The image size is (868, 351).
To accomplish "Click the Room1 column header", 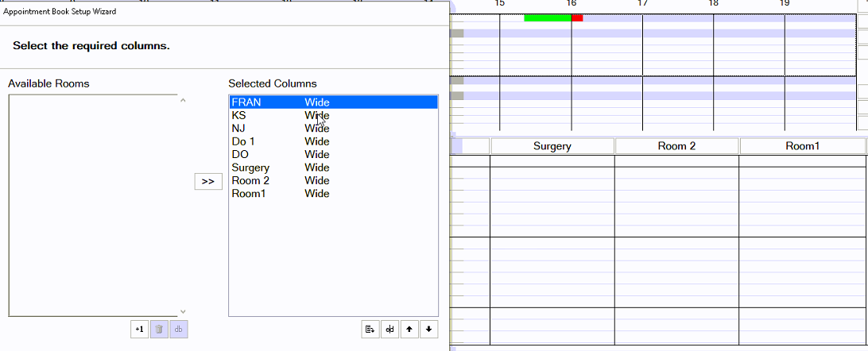I will [801, 146].
